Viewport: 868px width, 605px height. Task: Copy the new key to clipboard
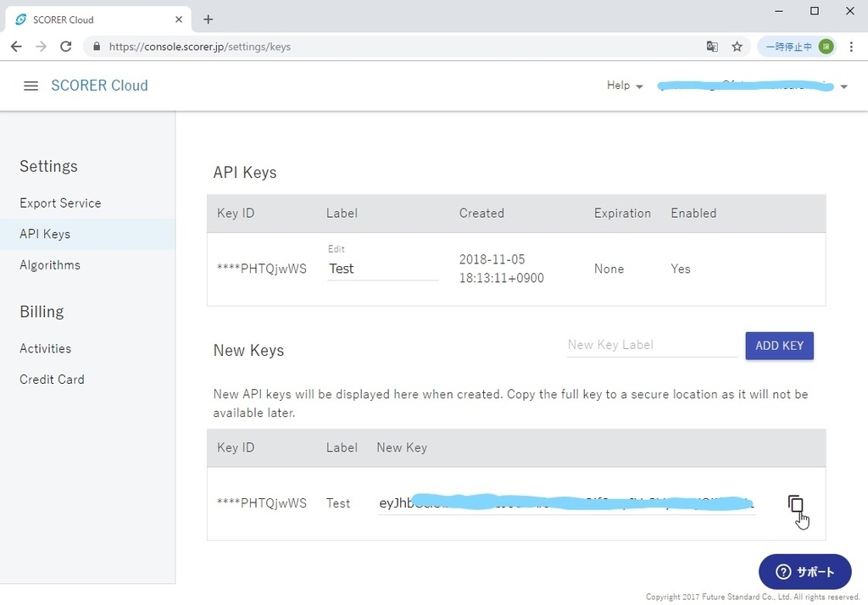pos(795,503)
